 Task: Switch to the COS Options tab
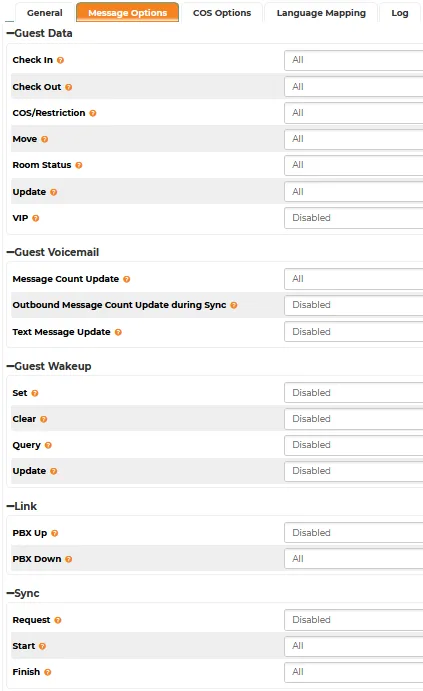pos(222,13)
